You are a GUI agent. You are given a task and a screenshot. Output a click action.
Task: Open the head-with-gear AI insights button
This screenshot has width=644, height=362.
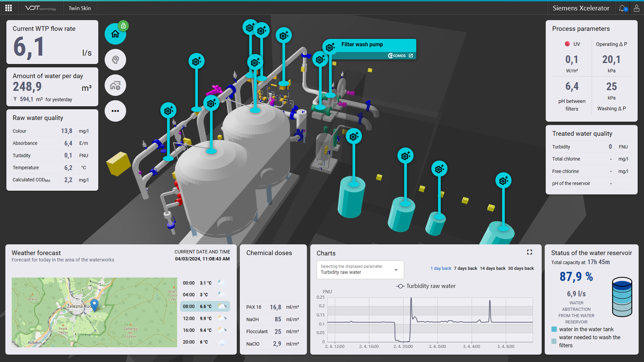coord(115,60)
